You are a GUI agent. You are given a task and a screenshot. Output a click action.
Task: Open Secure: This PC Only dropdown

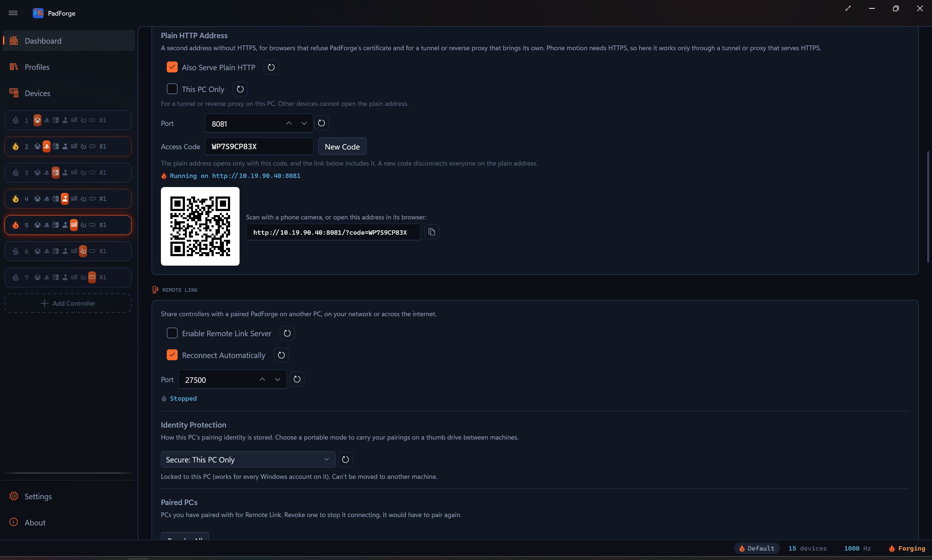pos(248,460)
